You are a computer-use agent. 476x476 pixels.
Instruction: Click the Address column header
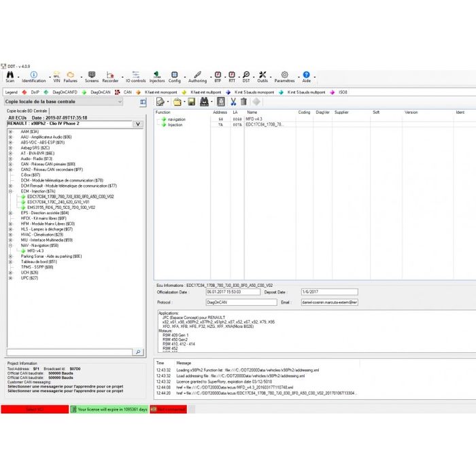pyautogui.click(x=220, y=112)
